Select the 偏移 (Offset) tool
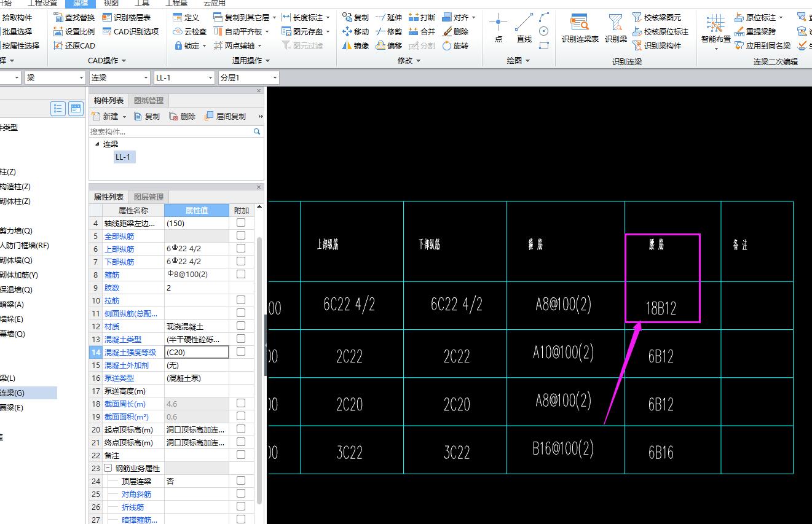 [x=388, y=45]
